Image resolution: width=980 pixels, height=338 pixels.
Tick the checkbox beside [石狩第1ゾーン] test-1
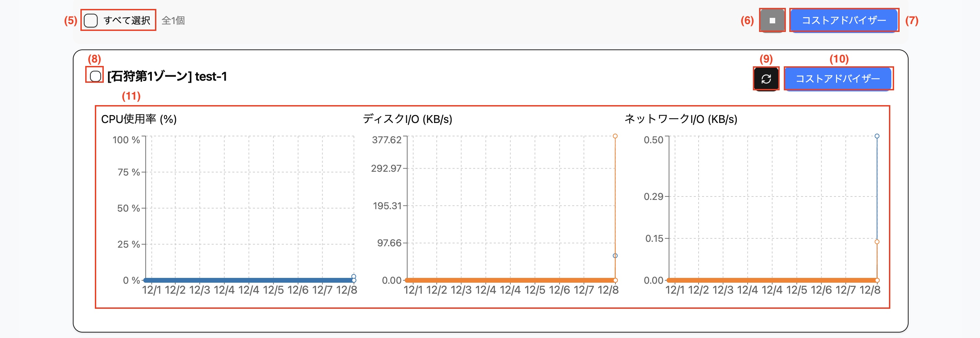point(95,76)
